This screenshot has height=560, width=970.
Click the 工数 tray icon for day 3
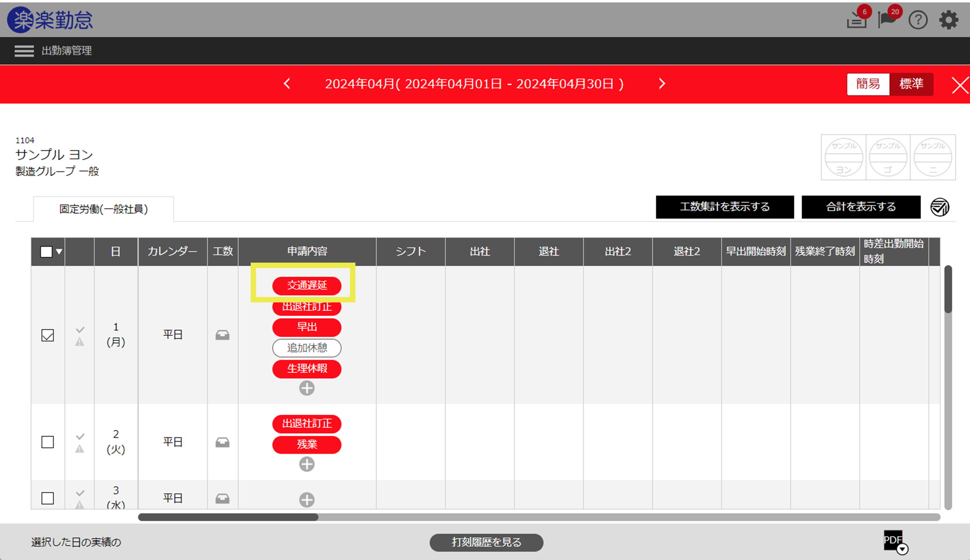pos(223,499)
